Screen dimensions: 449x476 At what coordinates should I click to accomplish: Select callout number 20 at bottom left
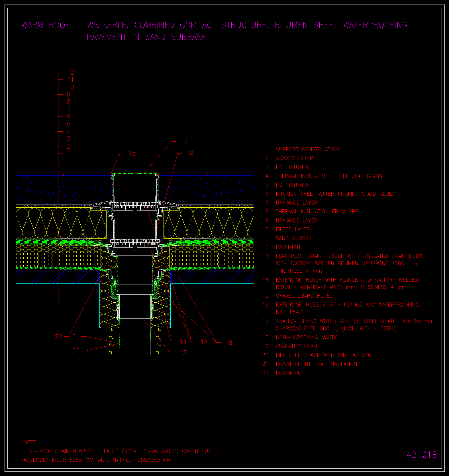pyautogui.click(x=58, y=337)
